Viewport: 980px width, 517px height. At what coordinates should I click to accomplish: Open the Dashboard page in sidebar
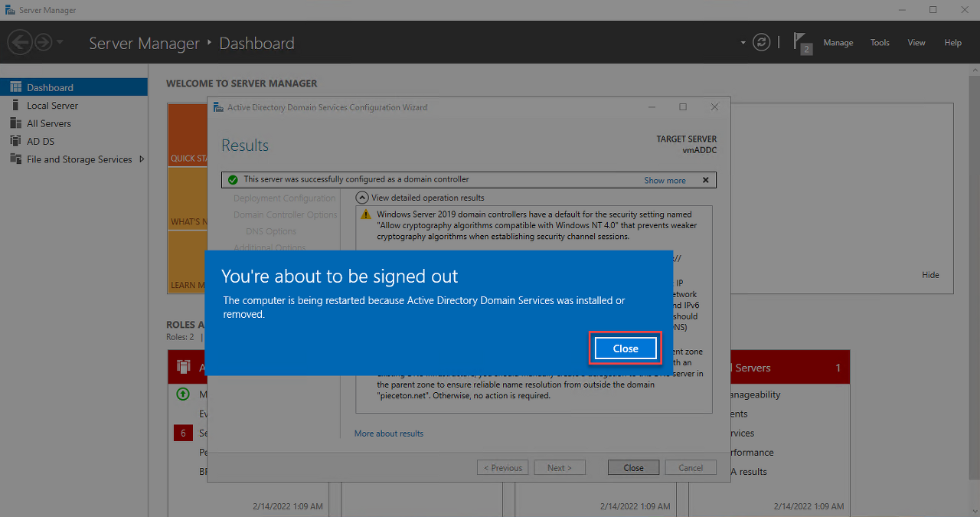[x=73, y=87]
